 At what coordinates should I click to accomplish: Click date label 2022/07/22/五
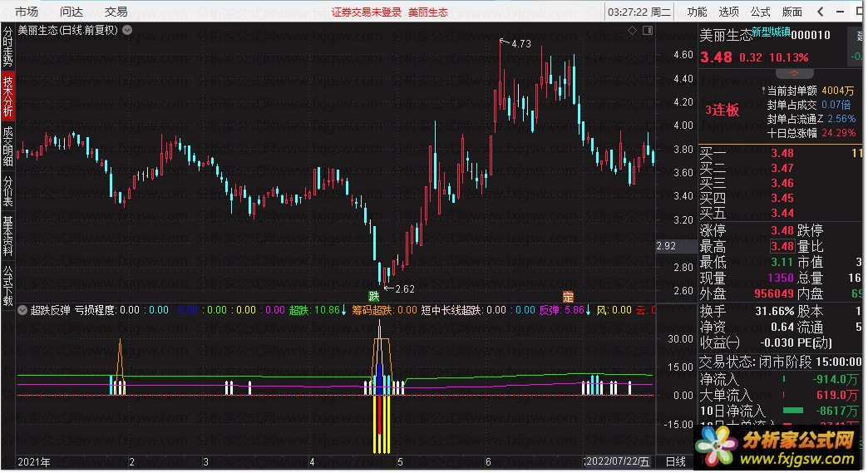pyautogui.click(x=617, y=461)
